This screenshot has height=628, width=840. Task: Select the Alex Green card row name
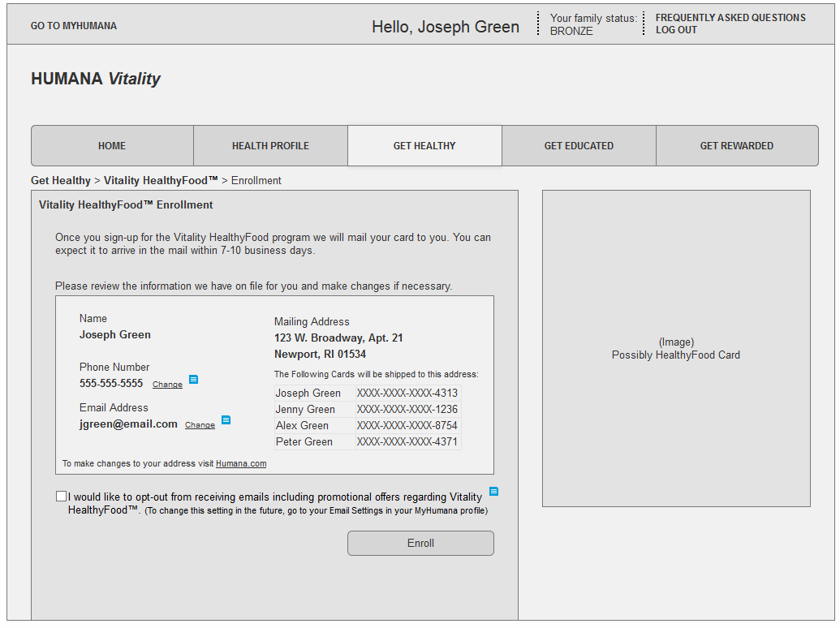pyautogui.click(x=302, y=426)
